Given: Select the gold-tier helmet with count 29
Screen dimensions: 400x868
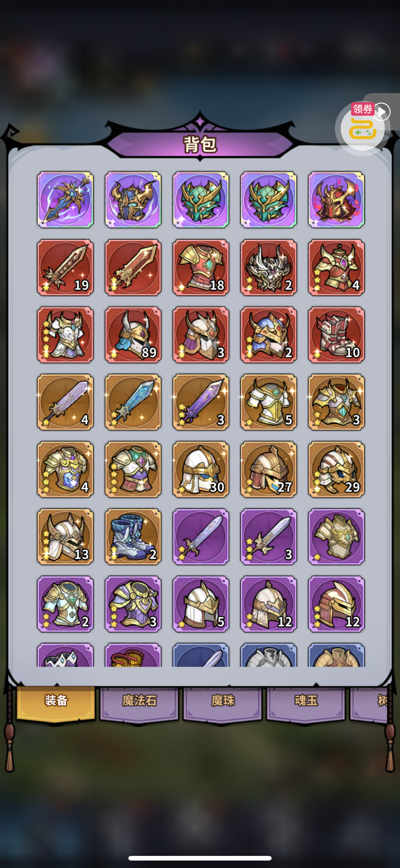Looking at the screenshot, I should (x=336, y=469).
